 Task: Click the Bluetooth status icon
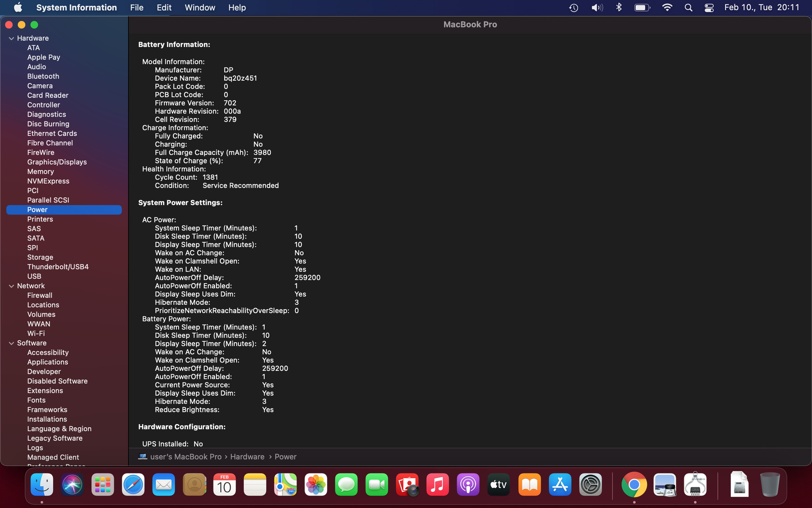click(619, 8)
